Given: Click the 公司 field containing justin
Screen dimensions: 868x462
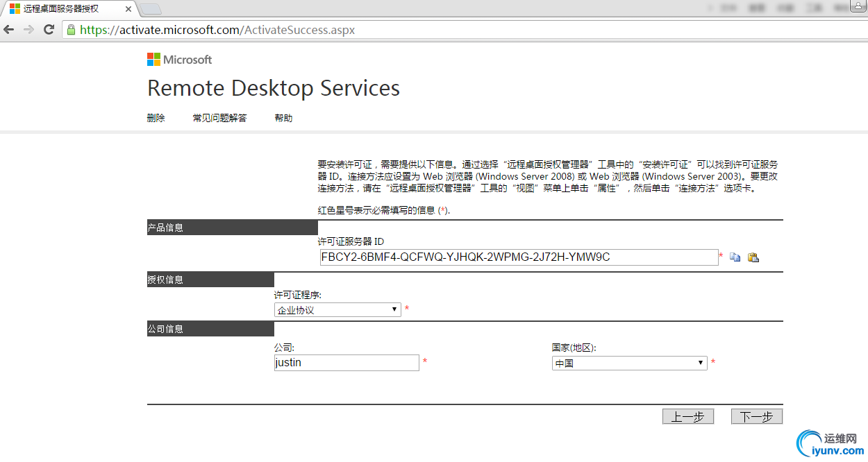Looking at the screenshot, I should point(347,363).
